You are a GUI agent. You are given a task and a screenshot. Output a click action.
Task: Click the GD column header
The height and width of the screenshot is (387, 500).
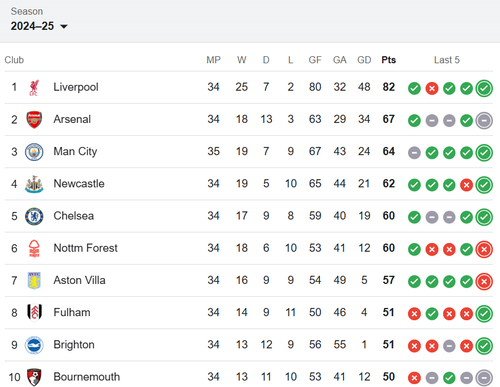tap(364, 60)
